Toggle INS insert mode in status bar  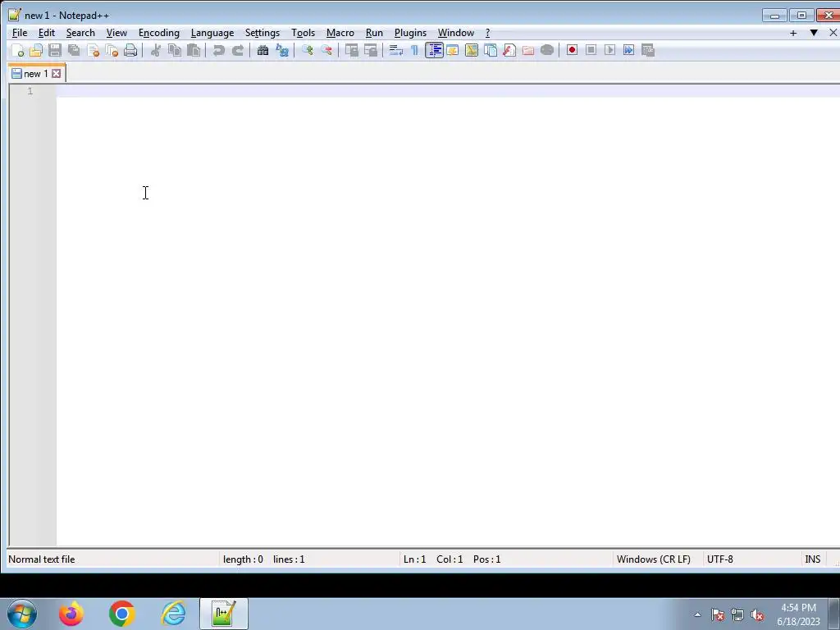pyautogui.click(x=813, y=559)
